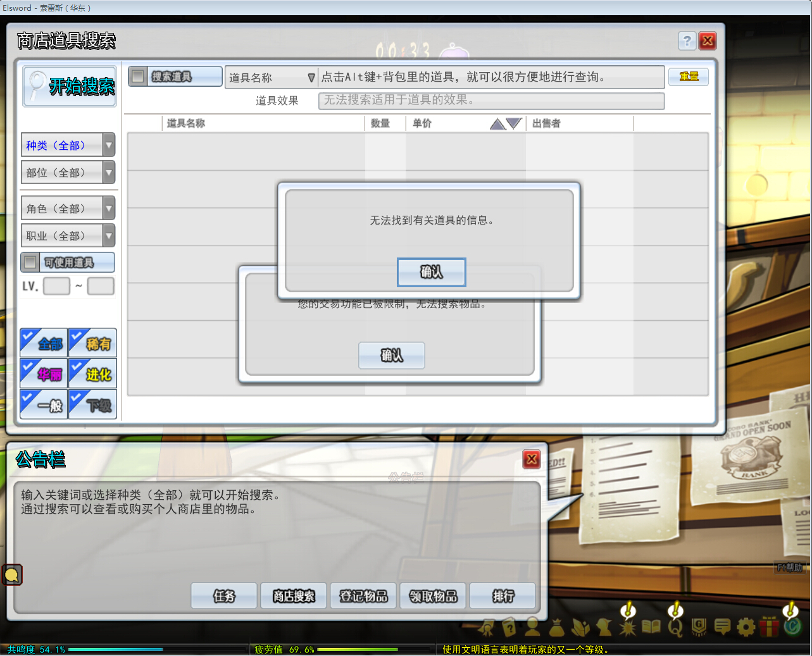Close the 公告栏 panel
This screenshot has width=812, height=656.
[532, 459]
